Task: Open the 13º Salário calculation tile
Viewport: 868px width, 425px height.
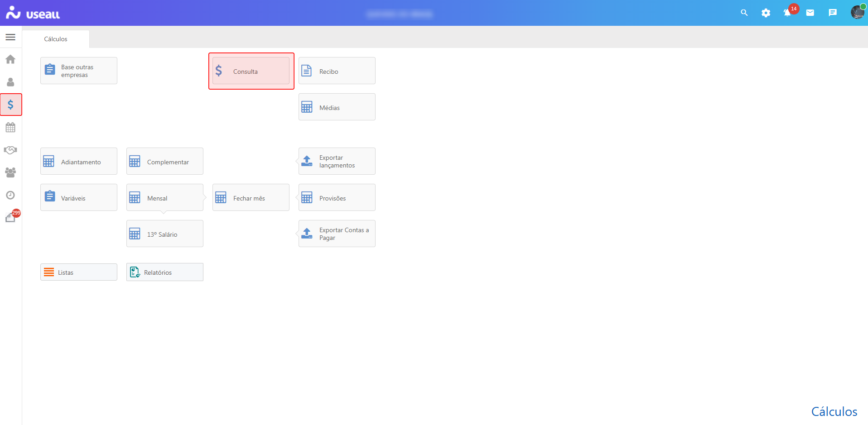Action: click(165, 234)
